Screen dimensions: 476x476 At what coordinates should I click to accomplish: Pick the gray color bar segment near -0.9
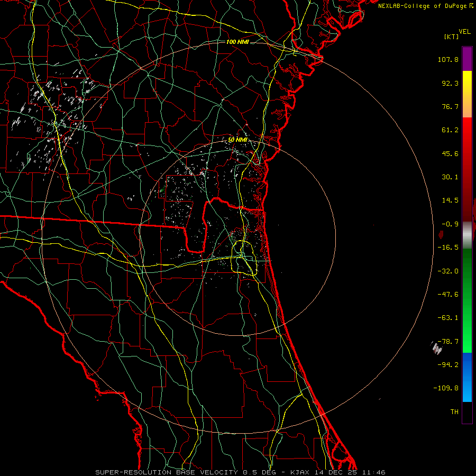(x=467, y=234)
